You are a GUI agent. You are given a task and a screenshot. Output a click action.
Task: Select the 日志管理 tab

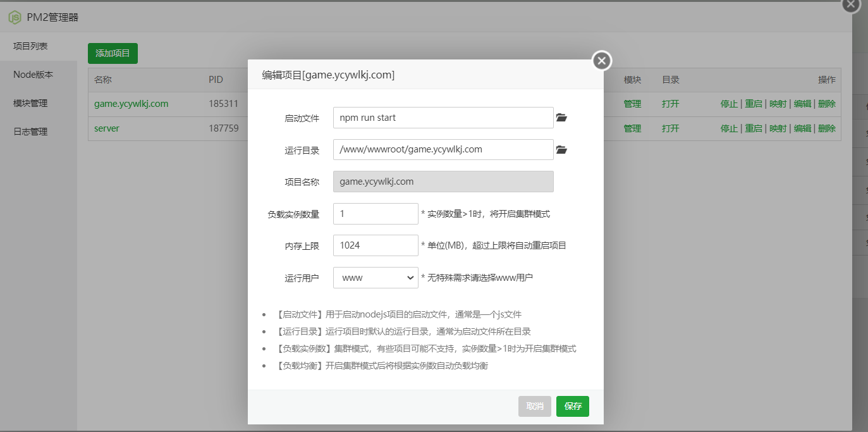point(30,132)
